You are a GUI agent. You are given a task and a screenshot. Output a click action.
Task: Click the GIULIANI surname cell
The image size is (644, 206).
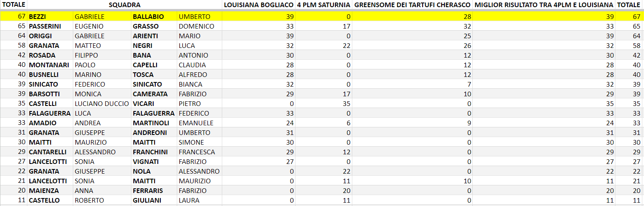[x=147, y=200]
